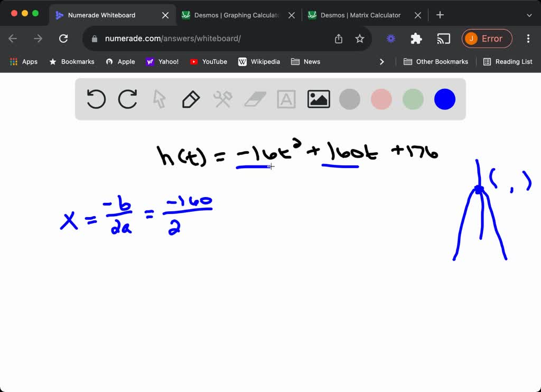Pick the eraser tool
Viewport: 541px width, 392px height.
coord(255,99)
